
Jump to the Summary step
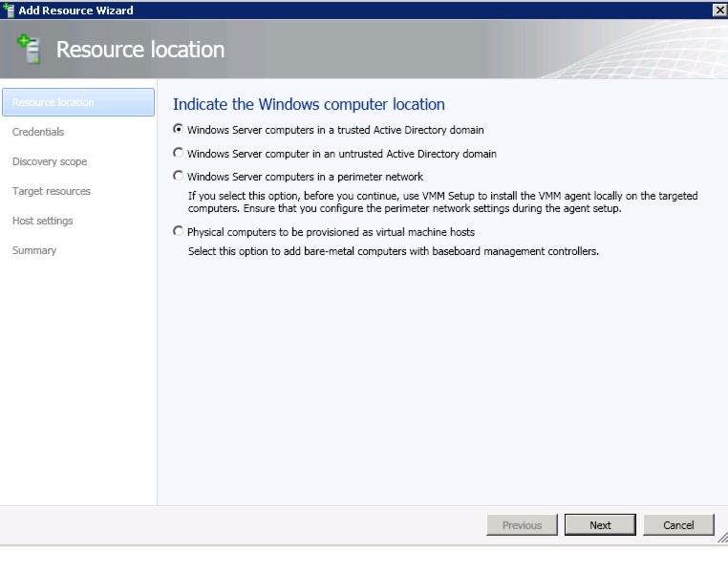[34, 250]
